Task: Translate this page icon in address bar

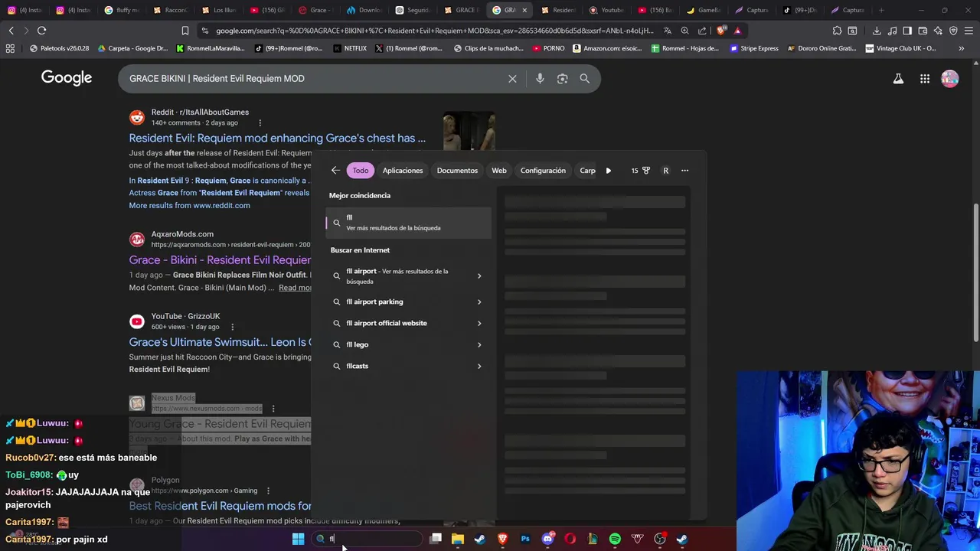Action: click(668, 31)
